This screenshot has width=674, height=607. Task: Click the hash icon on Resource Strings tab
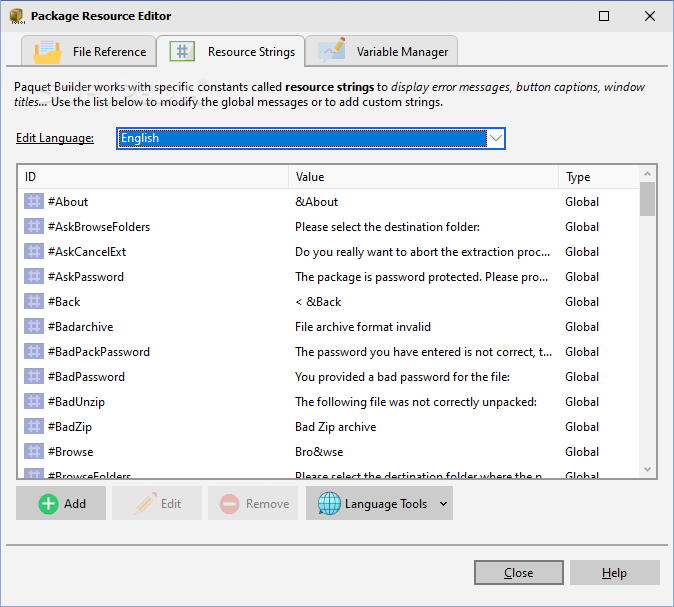point(182,52)
